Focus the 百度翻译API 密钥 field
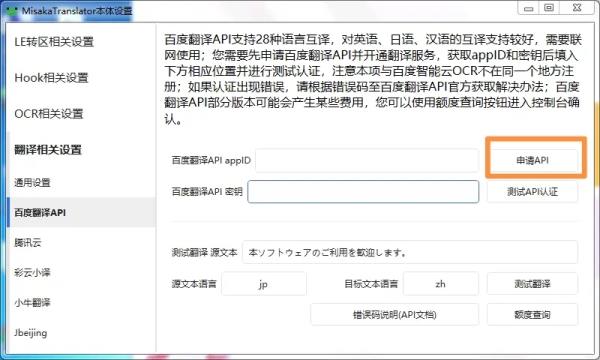Viewport: 600px width, 360px height. pyautogui.click(x=363, y=191)
